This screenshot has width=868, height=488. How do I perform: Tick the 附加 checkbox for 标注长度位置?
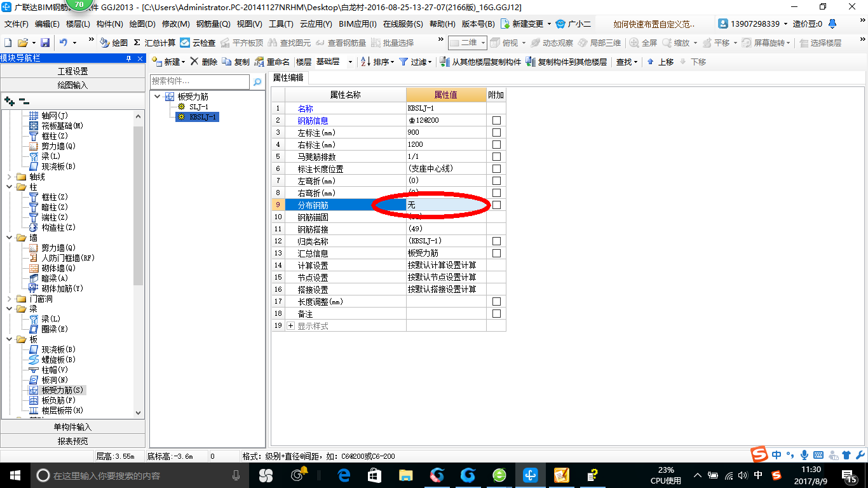click(x=496, y=168)
